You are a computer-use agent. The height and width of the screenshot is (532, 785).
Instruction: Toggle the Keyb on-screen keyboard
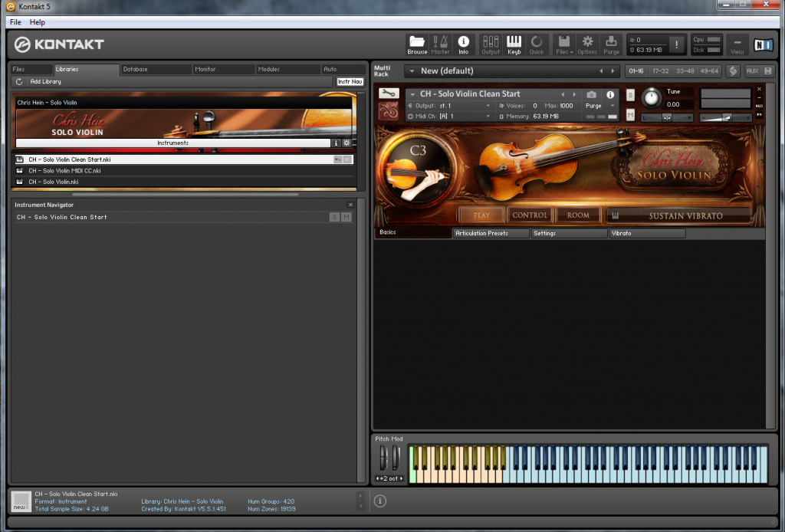[x=514, y=44]
